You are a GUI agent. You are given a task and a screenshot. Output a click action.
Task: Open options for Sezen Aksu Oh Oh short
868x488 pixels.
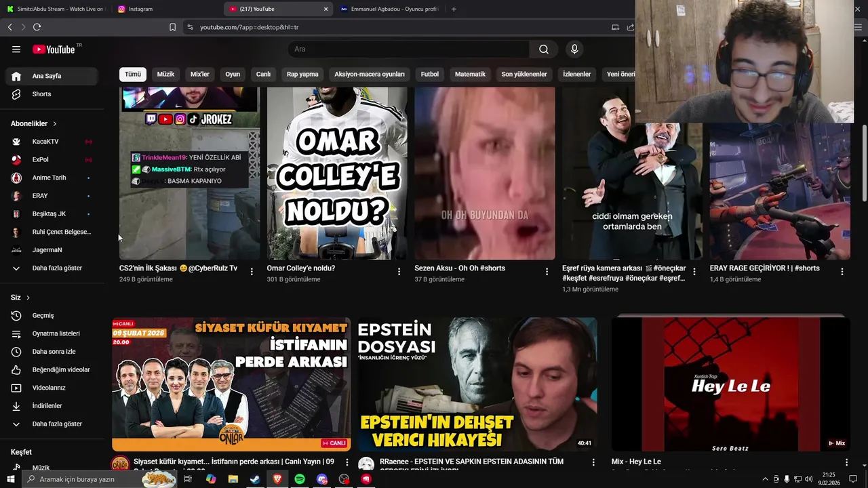click(547, 271)
